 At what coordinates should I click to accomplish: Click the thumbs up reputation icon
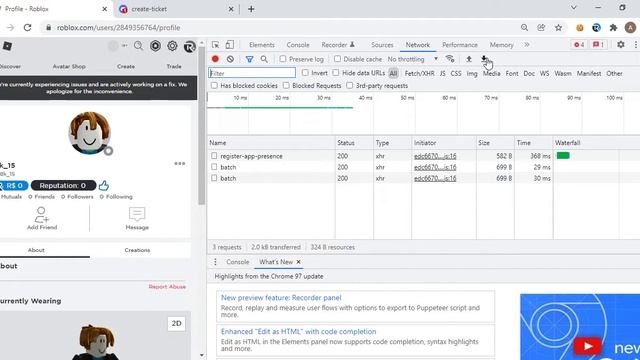(104, 186)
